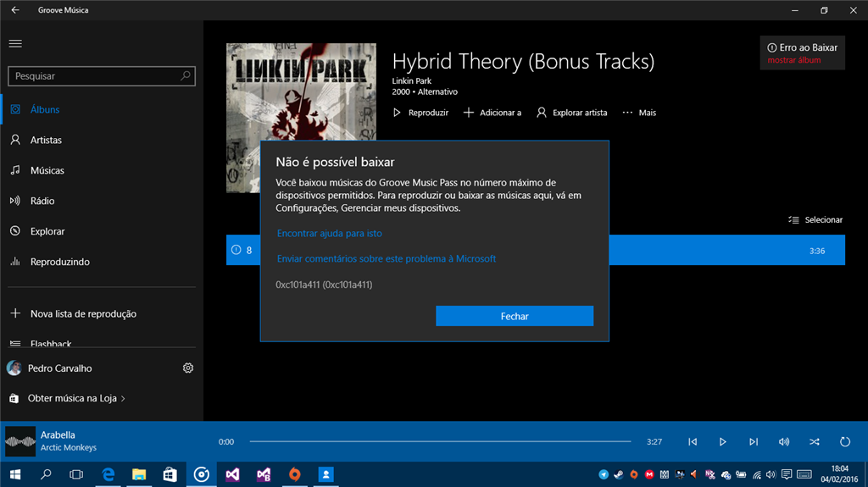Click the error info icon on track 8
The image size is (868, 487).
pos(236,250)
